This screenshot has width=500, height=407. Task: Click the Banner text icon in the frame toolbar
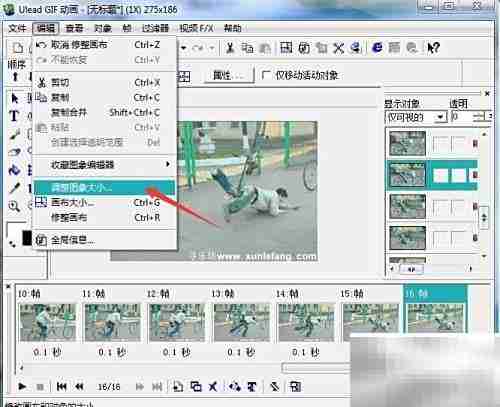[x=252, y=387]
